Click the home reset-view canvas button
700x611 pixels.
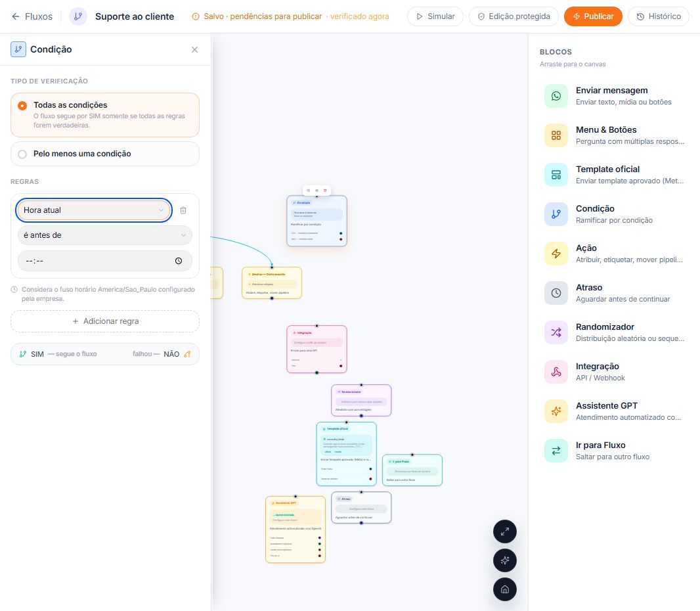(x=505, y=589)
